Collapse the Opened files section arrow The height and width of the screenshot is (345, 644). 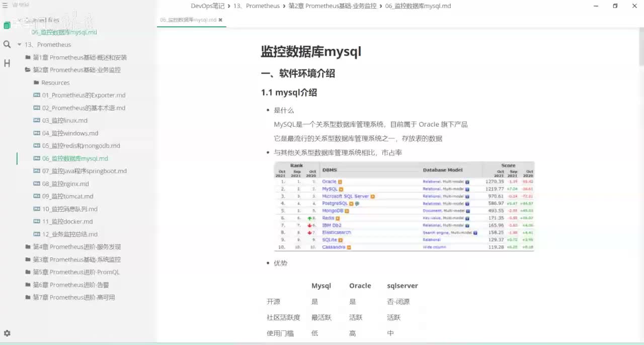(x=19, y=20)
